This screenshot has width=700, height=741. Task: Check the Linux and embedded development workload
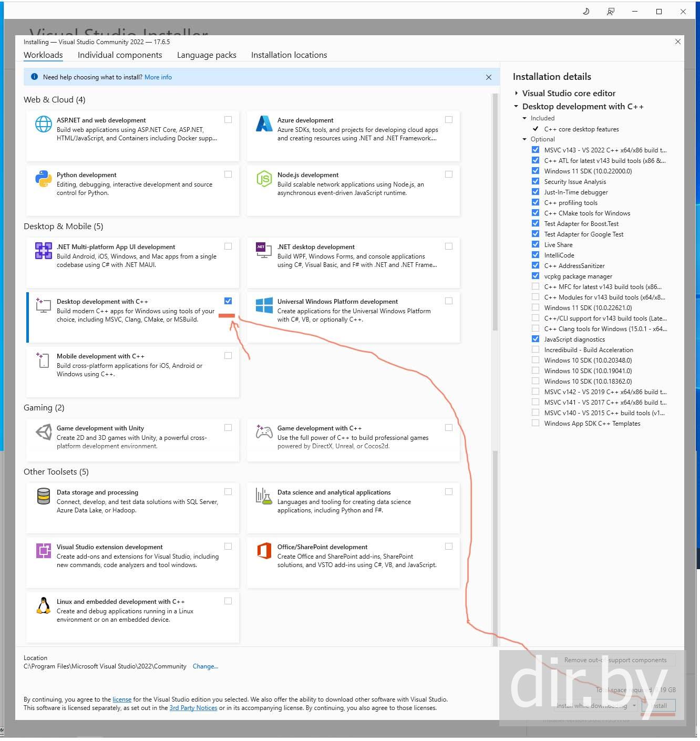click(x=228, y=601)
